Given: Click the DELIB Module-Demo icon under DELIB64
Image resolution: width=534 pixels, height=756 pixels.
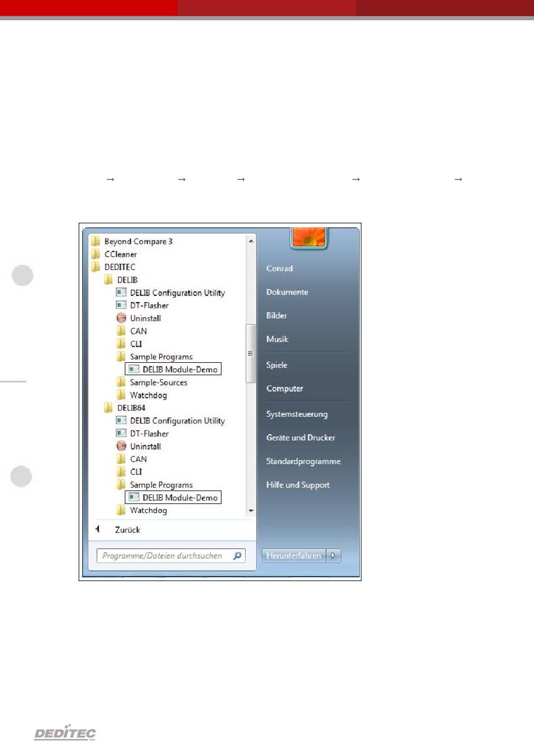Looking at the screenshot, I should pos(134,497).
